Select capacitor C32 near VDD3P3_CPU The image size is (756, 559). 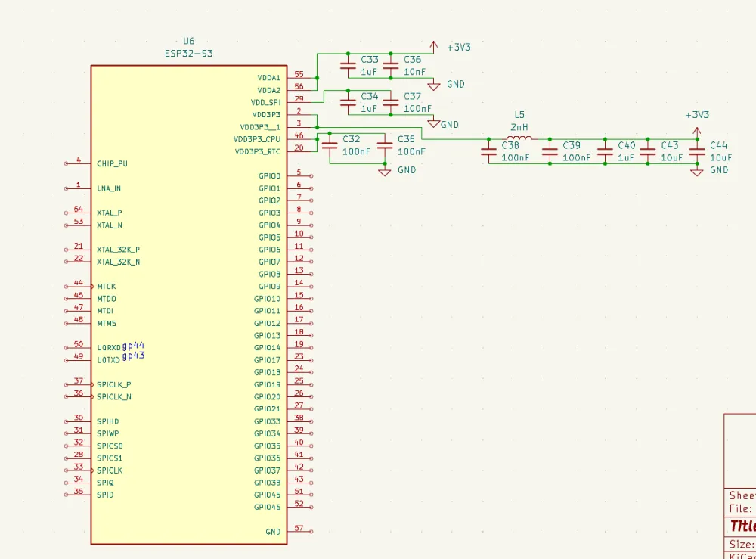(330, 145)
